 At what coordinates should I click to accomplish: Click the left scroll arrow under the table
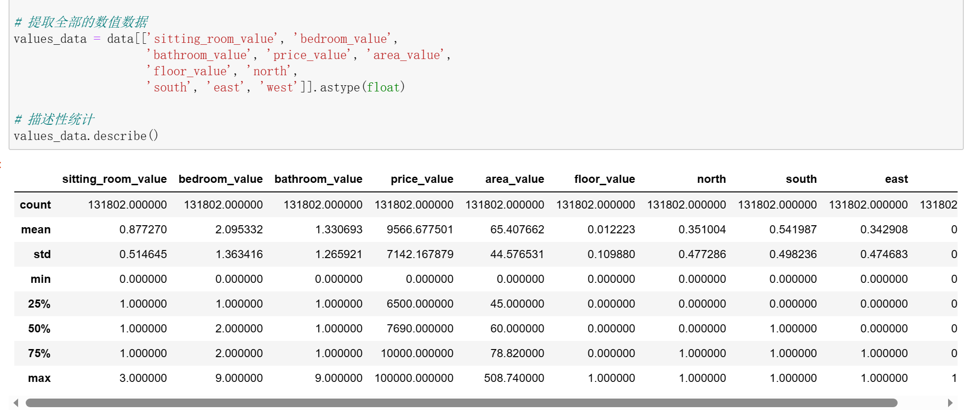tap(16, 403)
